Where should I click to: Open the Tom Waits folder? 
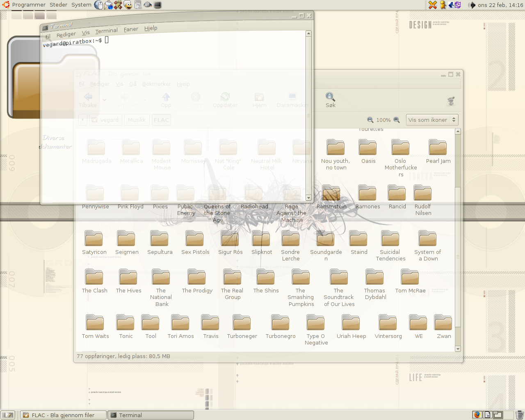[x=95, y=327]
